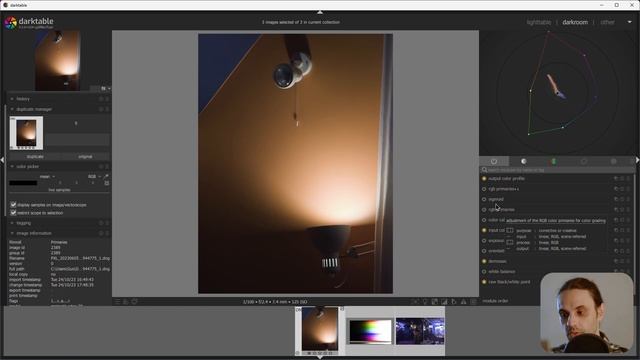Screen dimensions: 640x360
Task: Click the vectorscope display
Action: pos(558,93)
